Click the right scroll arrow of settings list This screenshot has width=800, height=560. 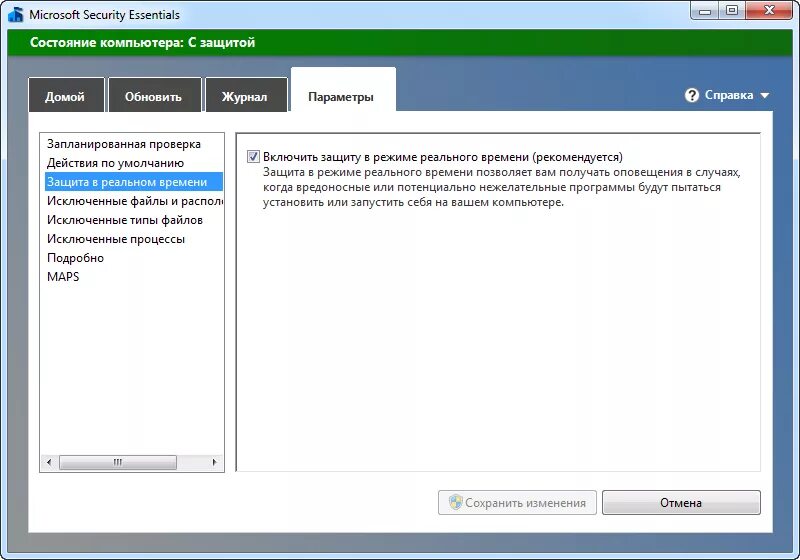tap(214, 462)
